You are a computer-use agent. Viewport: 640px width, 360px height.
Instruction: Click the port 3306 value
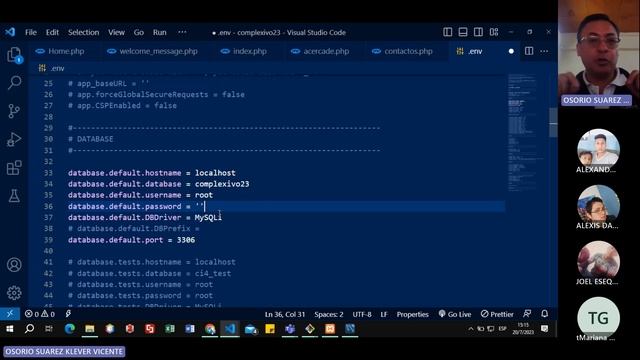[x=186, y=240]
